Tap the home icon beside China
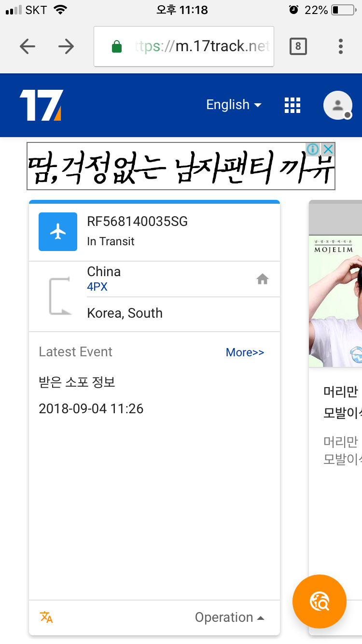 [x=263, y=279]
